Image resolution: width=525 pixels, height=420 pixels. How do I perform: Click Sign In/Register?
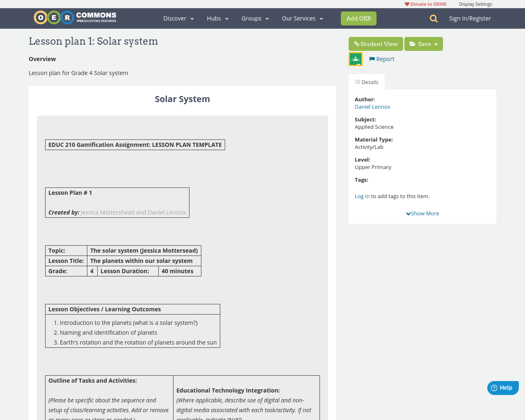coord(469,18)
